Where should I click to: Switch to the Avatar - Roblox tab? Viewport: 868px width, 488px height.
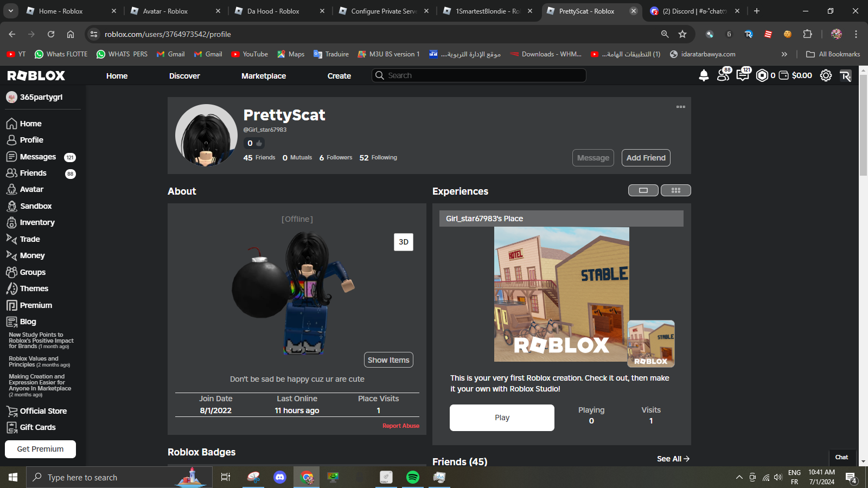(176, 11)
